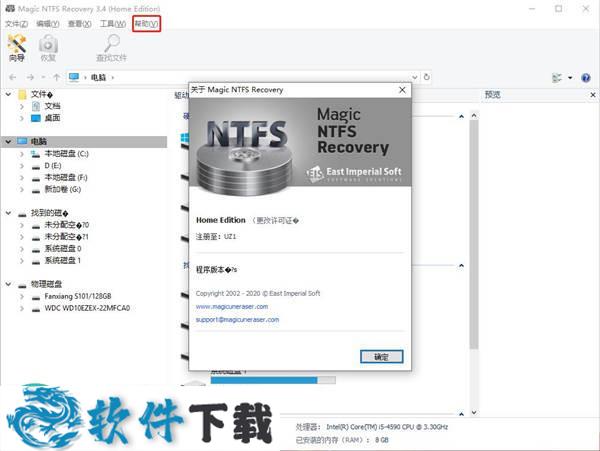This screenshot has height=451, width=600.
Task: Open www.magicuneraser.com link
Action: [x=232, y=306]
